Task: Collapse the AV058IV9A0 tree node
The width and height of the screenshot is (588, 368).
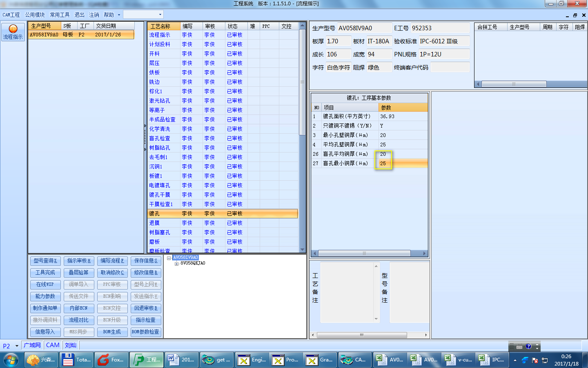Action: [x=169, y=258]
